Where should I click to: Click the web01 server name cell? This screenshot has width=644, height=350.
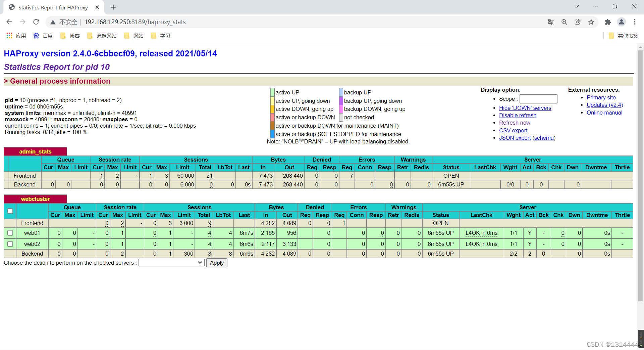[32, 233]
